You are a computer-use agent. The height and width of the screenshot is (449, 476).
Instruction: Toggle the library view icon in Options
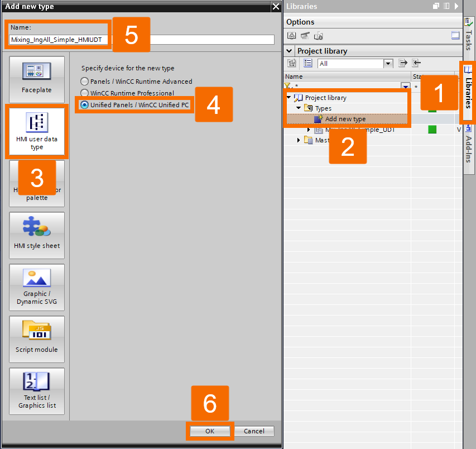tap(455, 36)
